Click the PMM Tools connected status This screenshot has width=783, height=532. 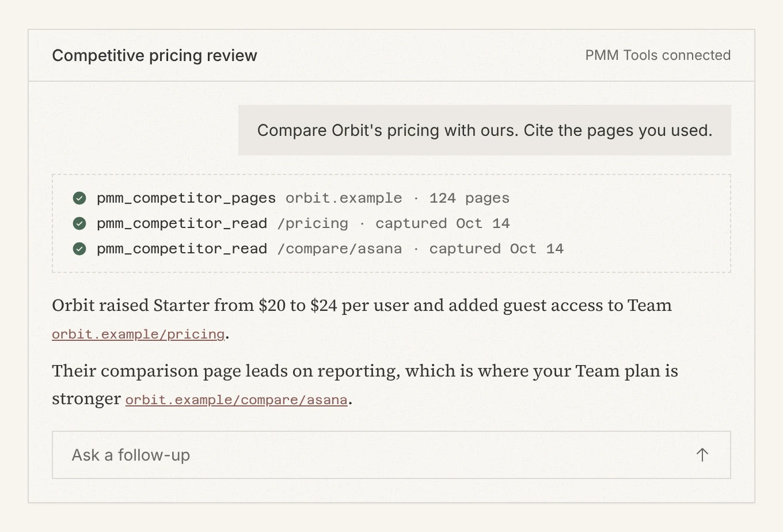(x=657, y=55)
